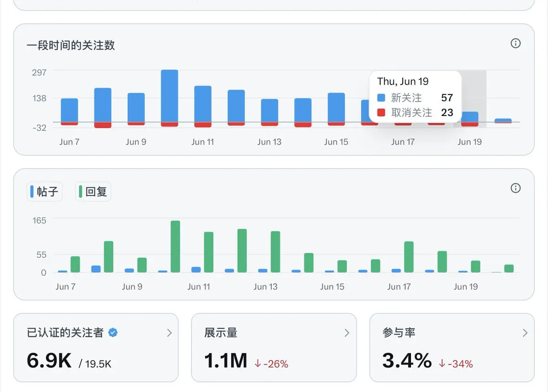Click the -34% change indicator
This screenshot has height=392, width=548.
456,364
